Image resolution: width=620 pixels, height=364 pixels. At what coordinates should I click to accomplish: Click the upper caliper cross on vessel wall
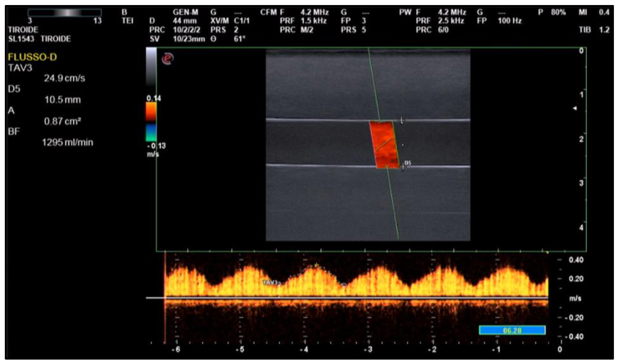[401, 120]
